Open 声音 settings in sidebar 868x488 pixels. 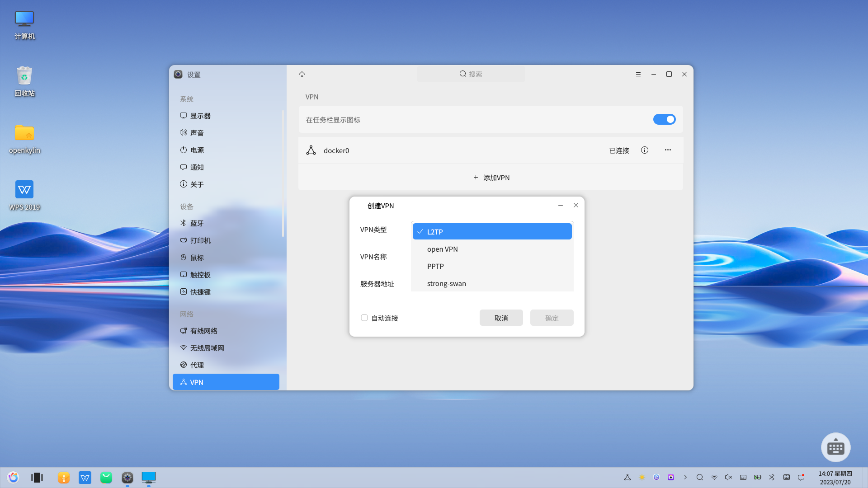pos(226,133)
